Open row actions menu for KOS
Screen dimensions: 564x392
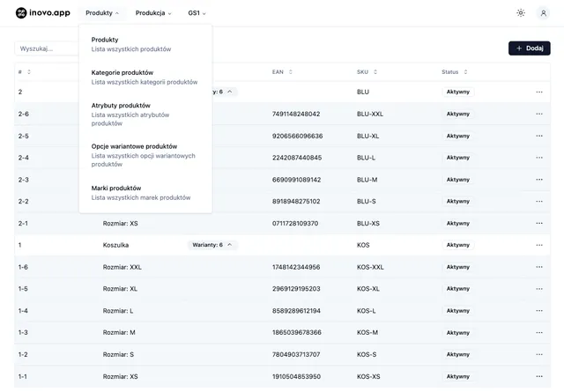pyautogui.click(x=539, y=245)
